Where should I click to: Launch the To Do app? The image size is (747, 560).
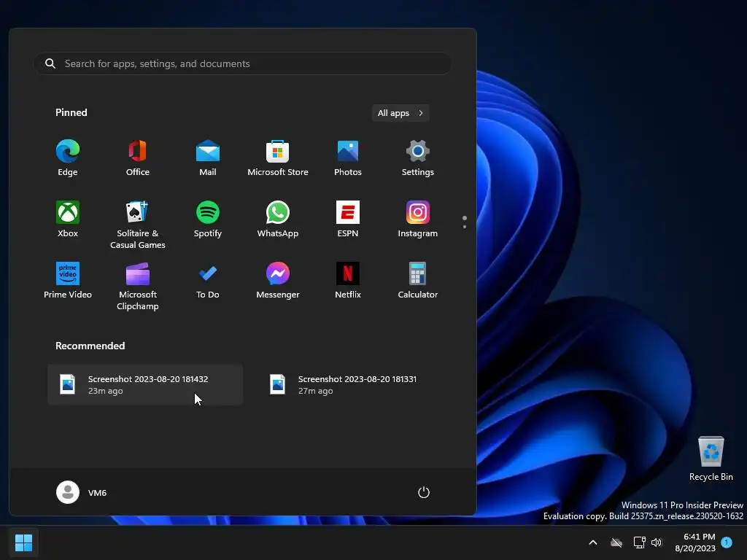pyautogui.click(x=208, y=281)
